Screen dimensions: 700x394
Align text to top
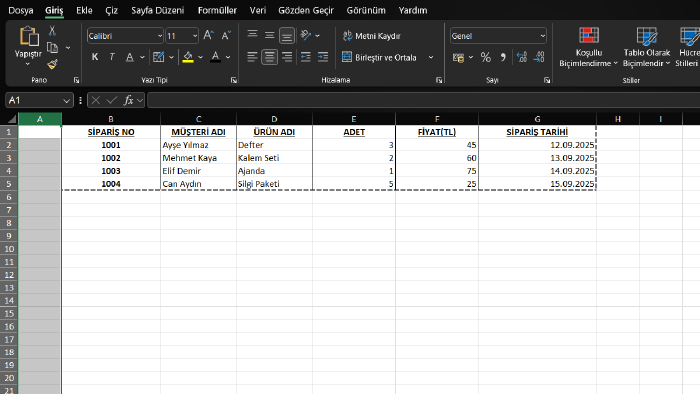click(252, 35)
